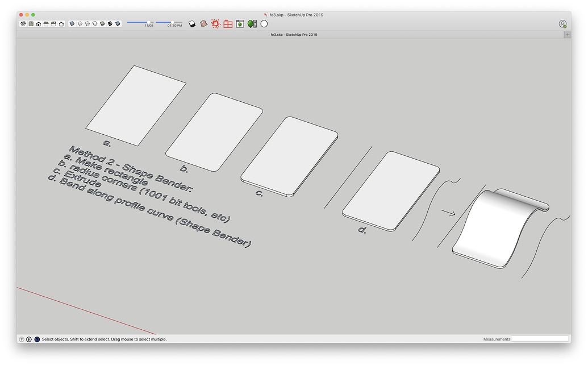
Task: Toggle the X-ray face style
Action: 72,24
